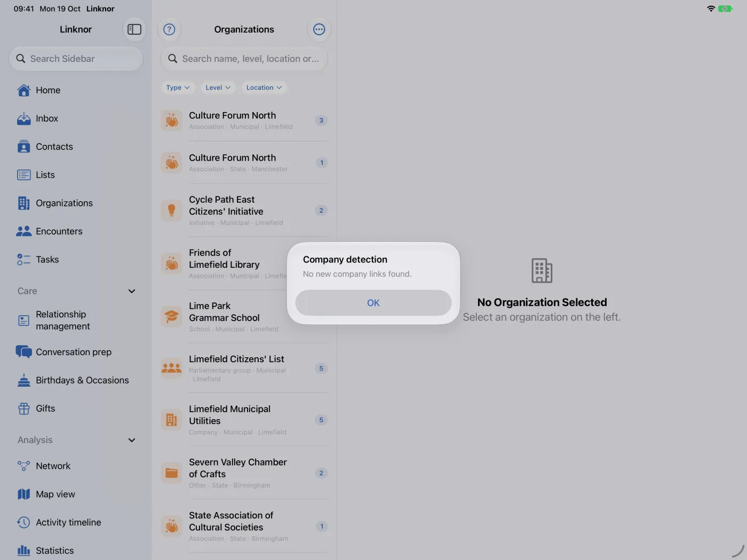747x560 pixels.
Task: Open Relationship management
Action: 76,321
